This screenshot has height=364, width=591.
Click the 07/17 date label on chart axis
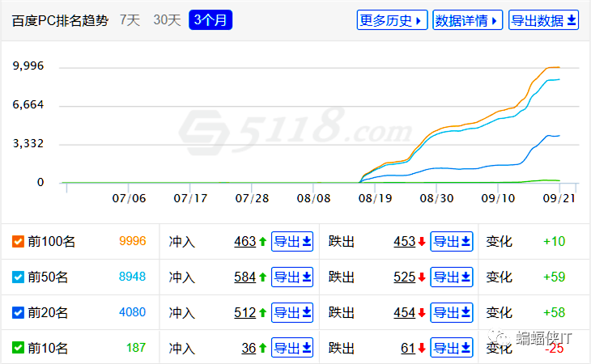190,198
